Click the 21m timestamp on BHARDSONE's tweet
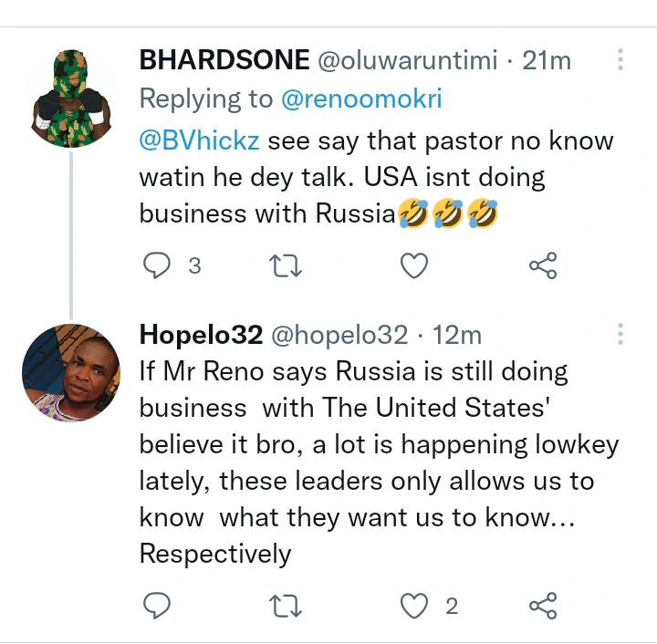This screenshot has height=644, width=657. click(x=546, y=61)
